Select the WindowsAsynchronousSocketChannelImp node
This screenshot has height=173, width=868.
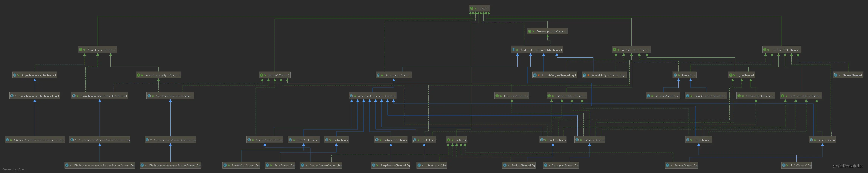[x=171, y=165]
